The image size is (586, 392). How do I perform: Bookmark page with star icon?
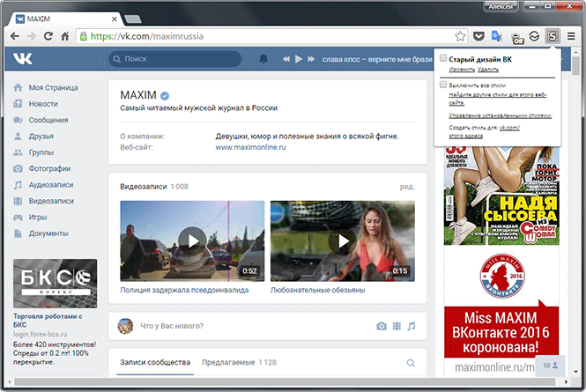[460, 36]
